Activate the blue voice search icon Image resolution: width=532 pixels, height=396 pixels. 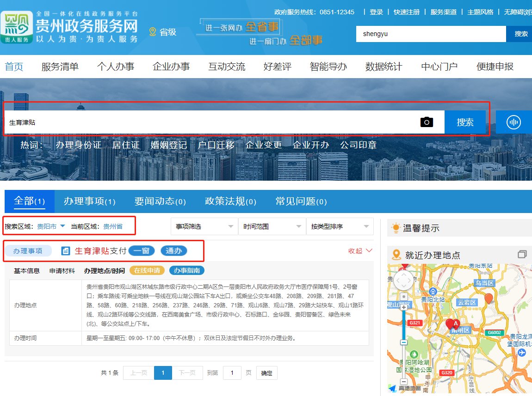[513, 122]
